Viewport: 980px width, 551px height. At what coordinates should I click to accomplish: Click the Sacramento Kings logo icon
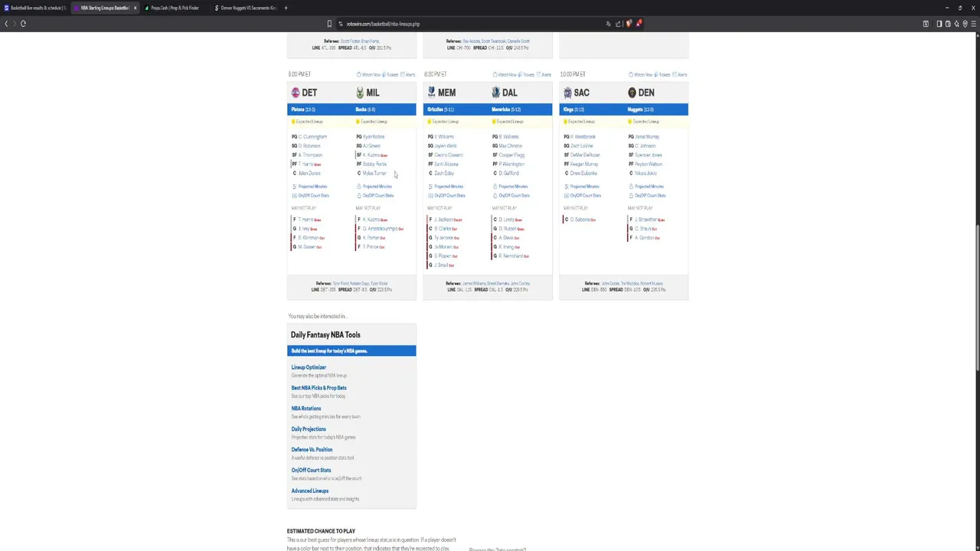point(567,93)
